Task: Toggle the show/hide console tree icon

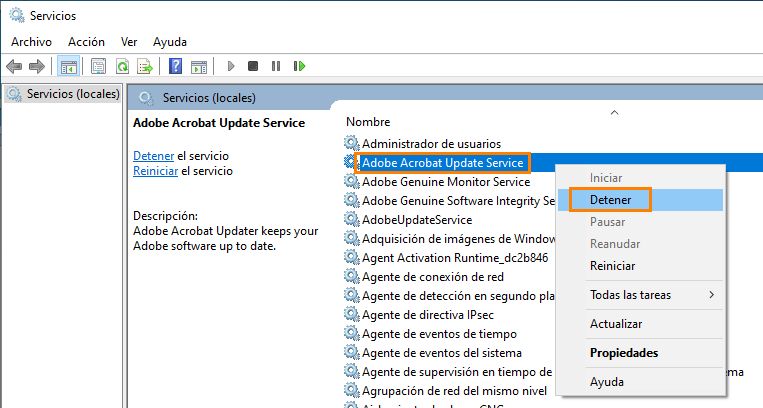Action: click(x=69, y=66)
